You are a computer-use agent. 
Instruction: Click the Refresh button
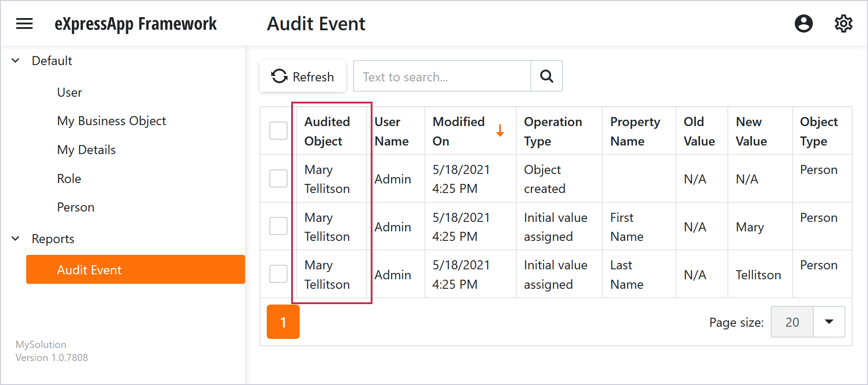coord(302,76)
